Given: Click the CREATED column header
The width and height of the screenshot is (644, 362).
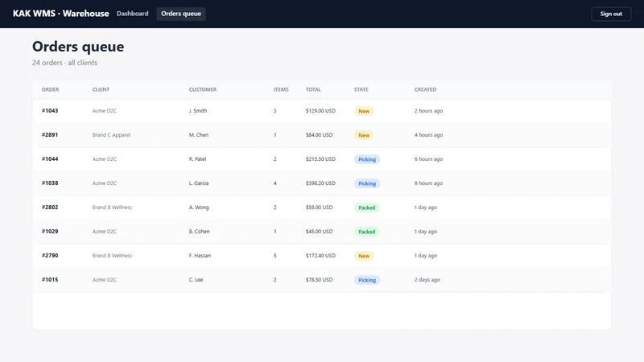Looking at the screenshot, I should point(425,89).
